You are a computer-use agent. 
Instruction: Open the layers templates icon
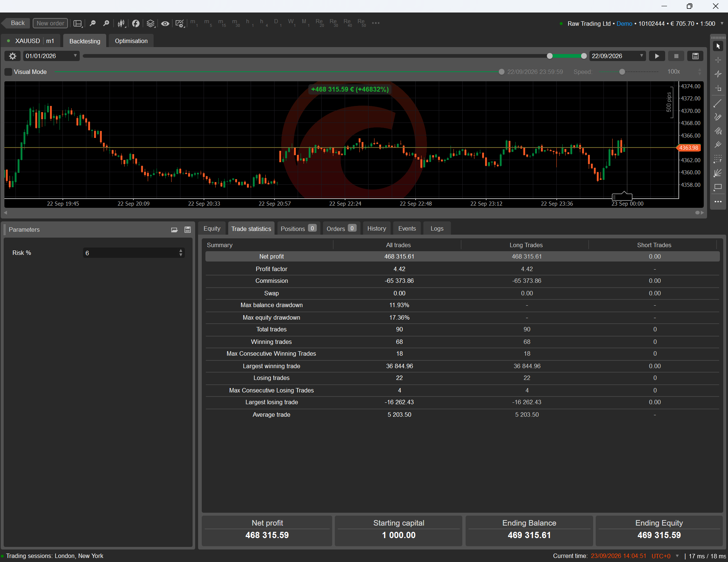(x=151, y=23)
